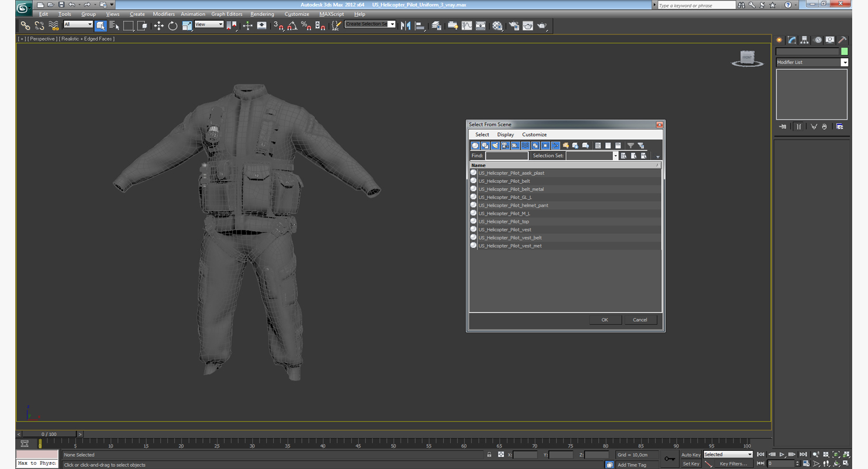Click the Set Key button

pos(690,464)
